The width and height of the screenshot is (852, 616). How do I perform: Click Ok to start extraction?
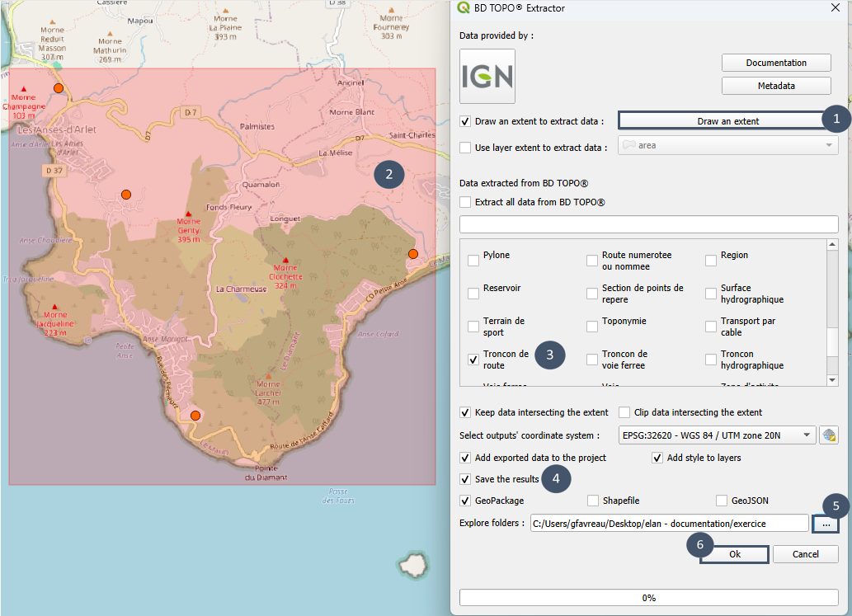(x=734, y=554)
